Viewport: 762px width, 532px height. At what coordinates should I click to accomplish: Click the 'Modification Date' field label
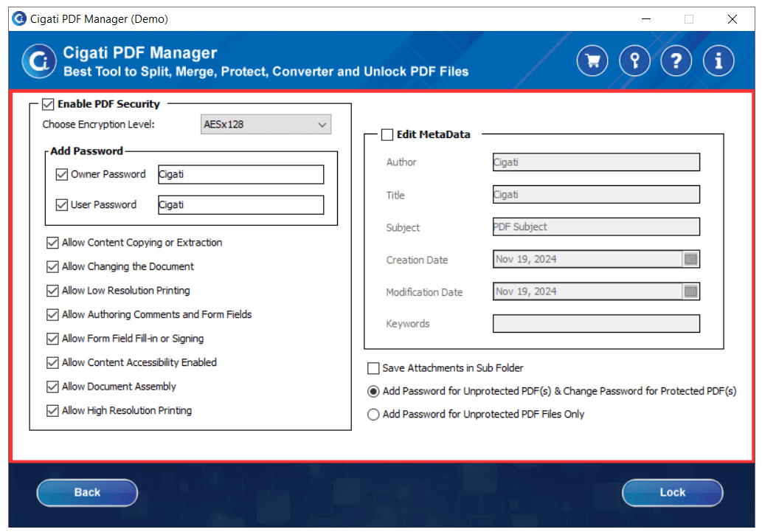[424, 292]
